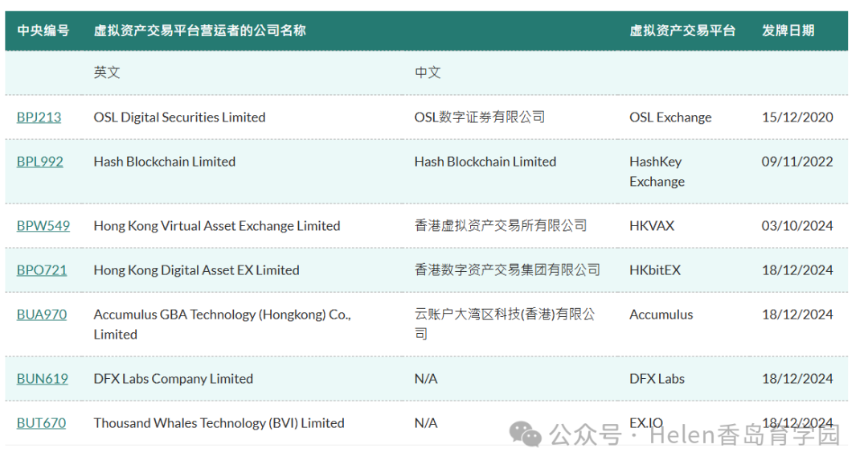
Task: Click the 虚拟资产交易平台 column header
Action: pyautogui.click(x=682, y=30)
